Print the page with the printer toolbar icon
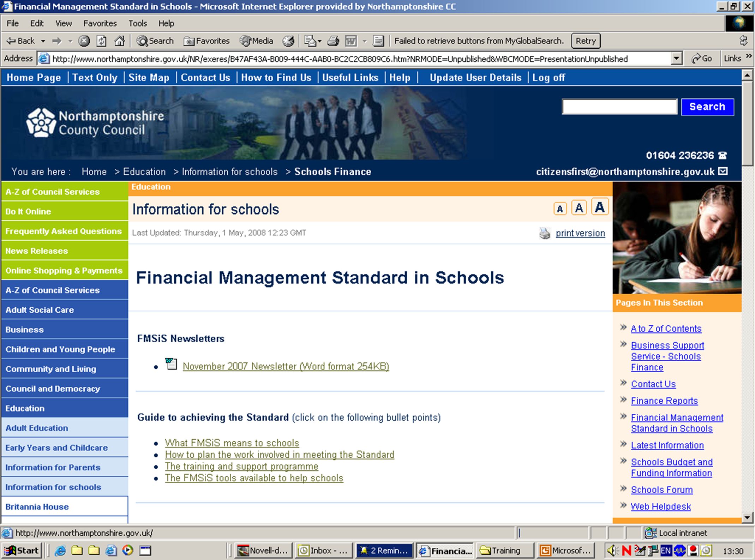 [333, 41]
